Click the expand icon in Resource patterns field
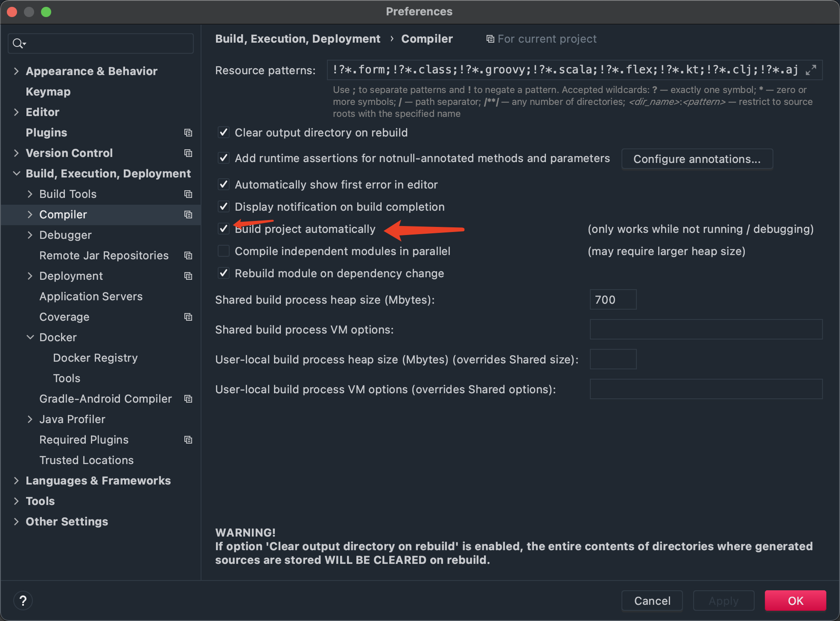Image resolution: width=840 pixels, height=621 pixels. 811,70
